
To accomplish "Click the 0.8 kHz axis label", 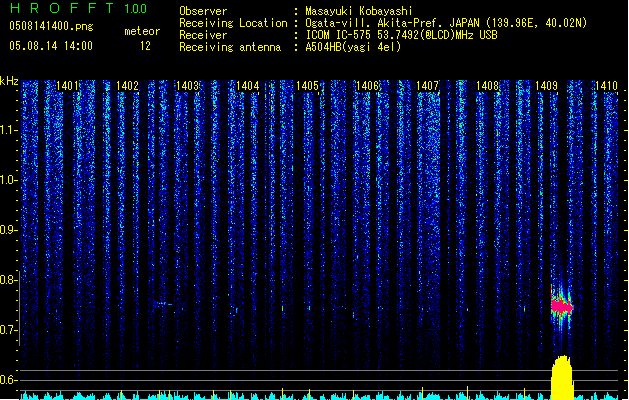I will click(x=9, y=280).
